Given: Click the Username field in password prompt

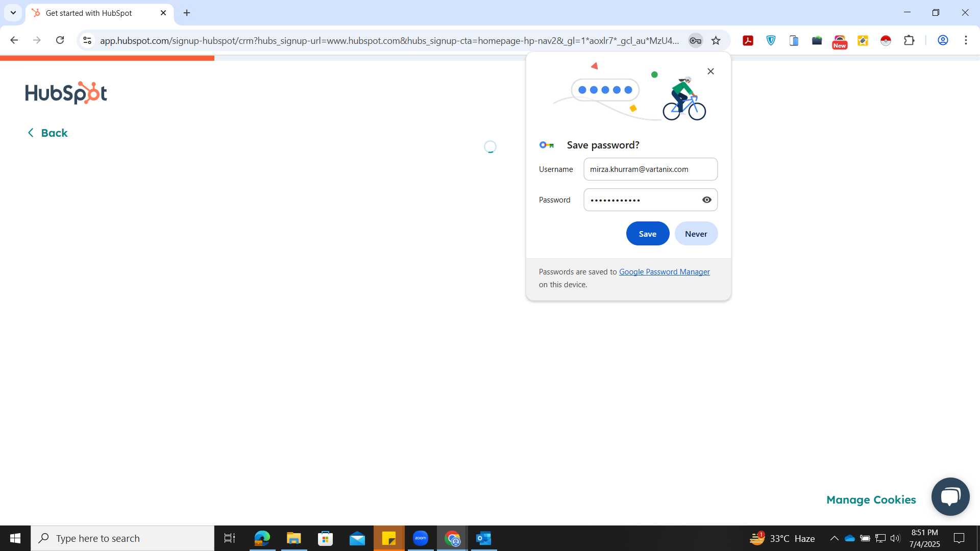Looking at the screenshot, I should coord(650,169).
